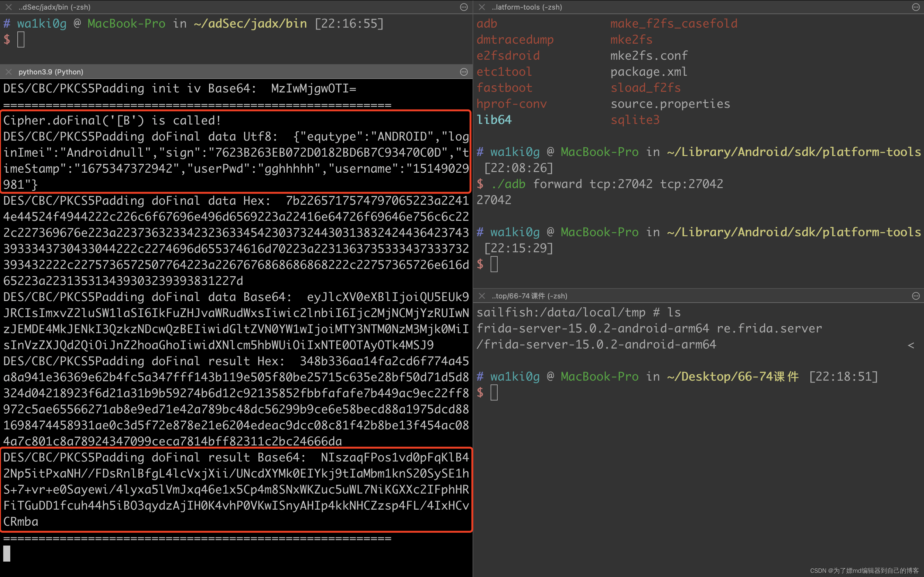Viewport: 924px width, 577px height.
Task: Click 're.frida.server' listing entry
Action: (x=770, y=329)
